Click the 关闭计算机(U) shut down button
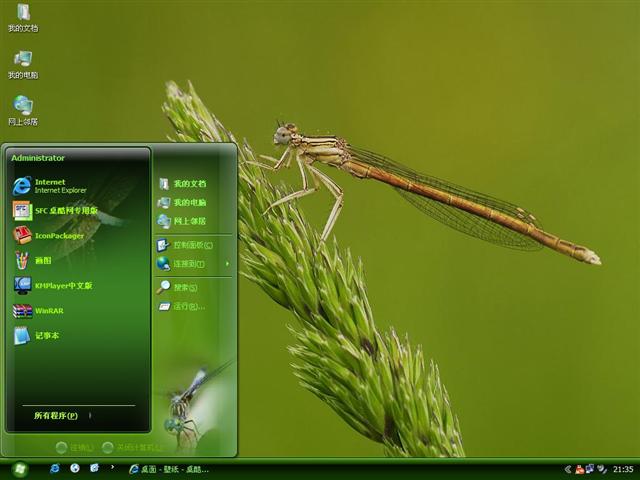The height and width of the screenshot is (480, 640). (132, 447)
